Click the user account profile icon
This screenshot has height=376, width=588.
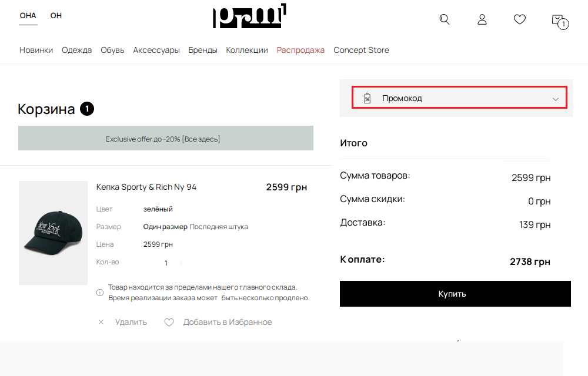pyautogui.click(x=482, y=19)
